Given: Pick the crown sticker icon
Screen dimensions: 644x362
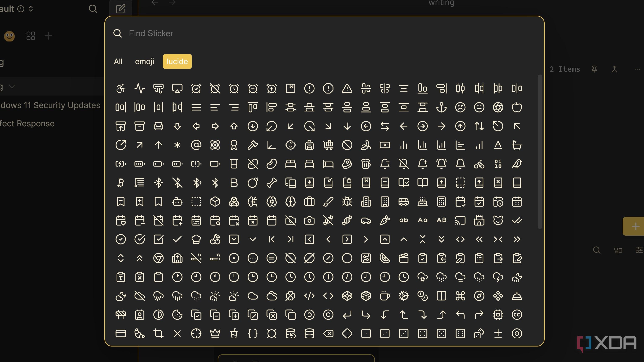Looking at the screenshot, I should [x=215, y=334].
